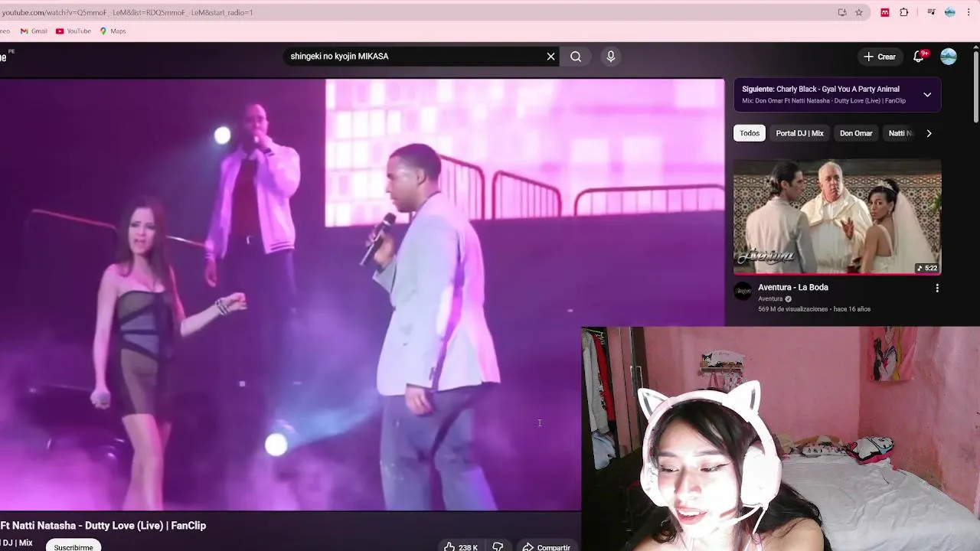Open the YouTube account avatar menu

(x=949, y=57)
